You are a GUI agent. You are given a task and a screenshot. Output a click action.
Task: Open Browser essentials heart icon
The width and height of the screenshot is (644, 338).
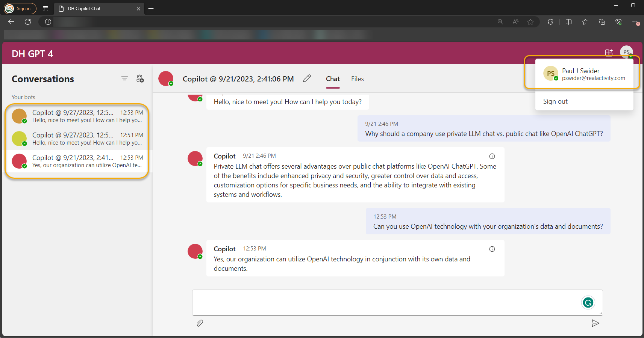(x=618, y=22)
